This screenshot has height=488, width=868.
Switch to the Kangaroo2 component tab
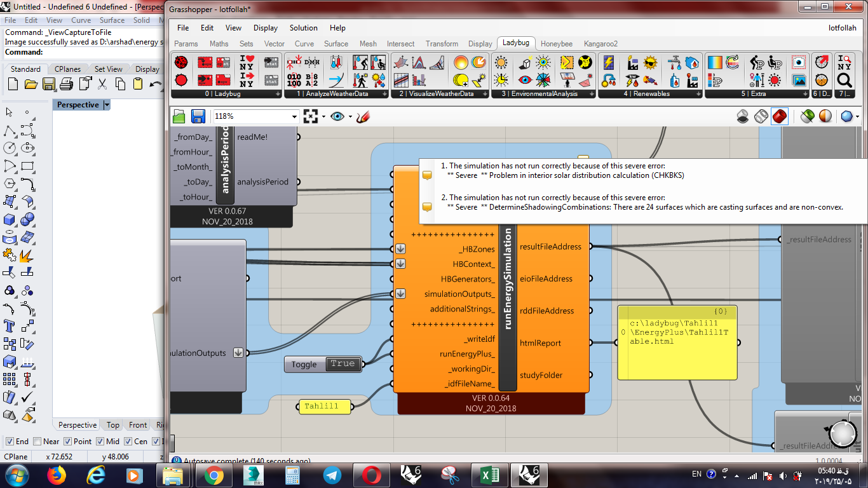click(x=600, y=44)
